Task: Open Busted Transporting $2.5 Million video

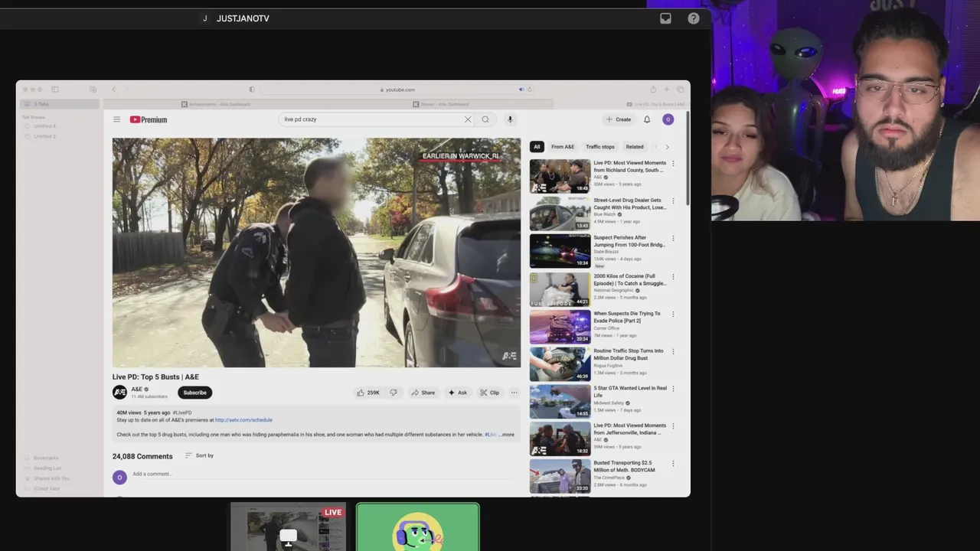Action: [x=560, y=476]
